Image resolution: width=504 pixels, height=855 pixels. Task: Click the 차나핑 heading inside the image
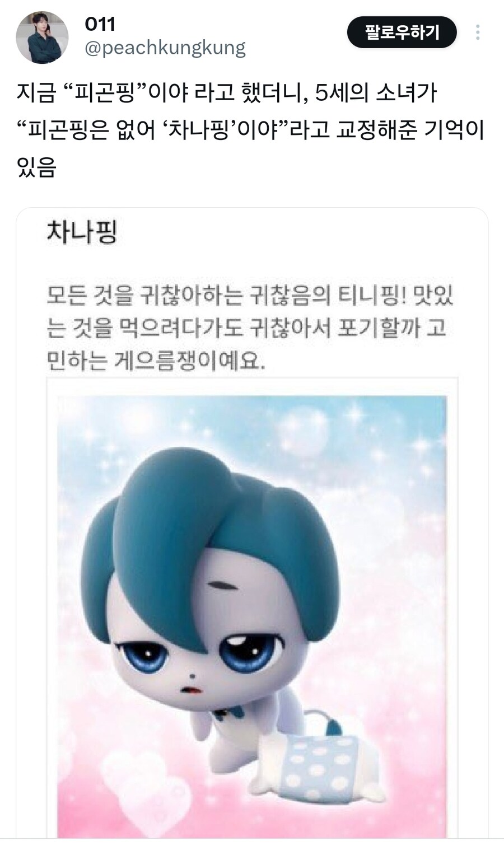point(82,232)
